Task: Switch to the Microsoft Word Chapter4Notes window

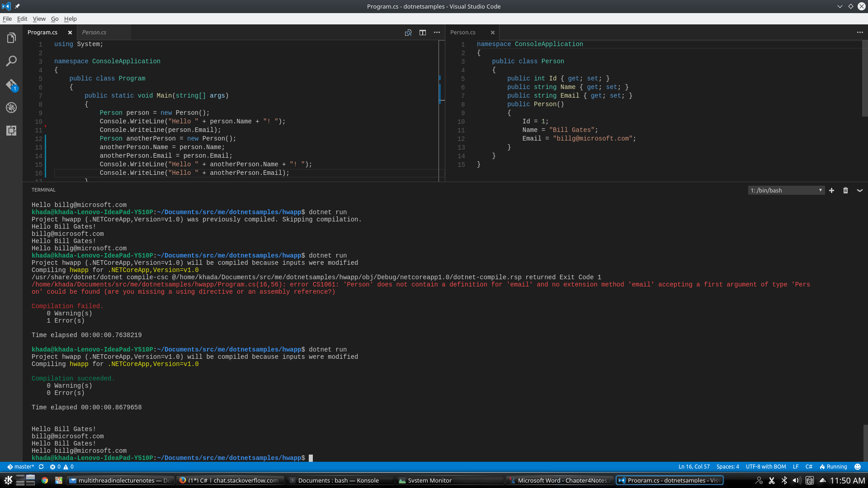Action: point(560,480)
